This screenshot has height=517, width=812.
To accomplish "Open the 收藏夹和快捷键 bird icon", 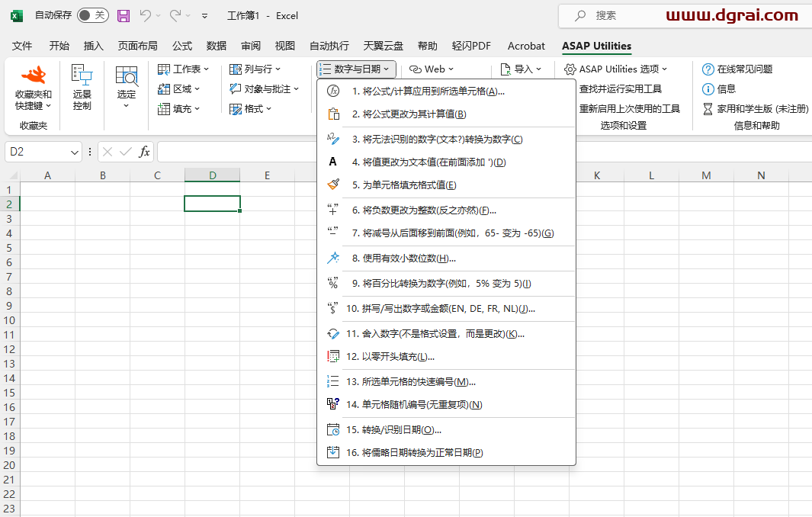I will pos(34,75).
